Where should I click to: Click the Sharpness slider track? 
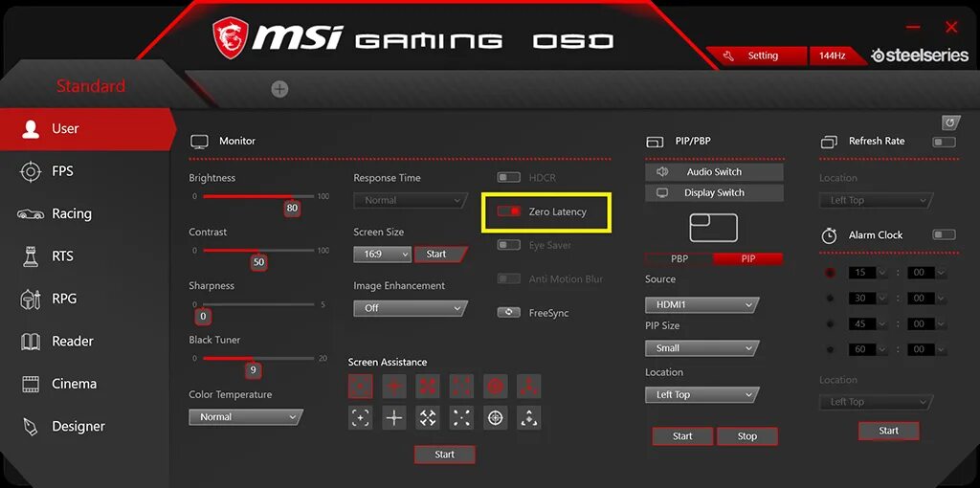258,304
